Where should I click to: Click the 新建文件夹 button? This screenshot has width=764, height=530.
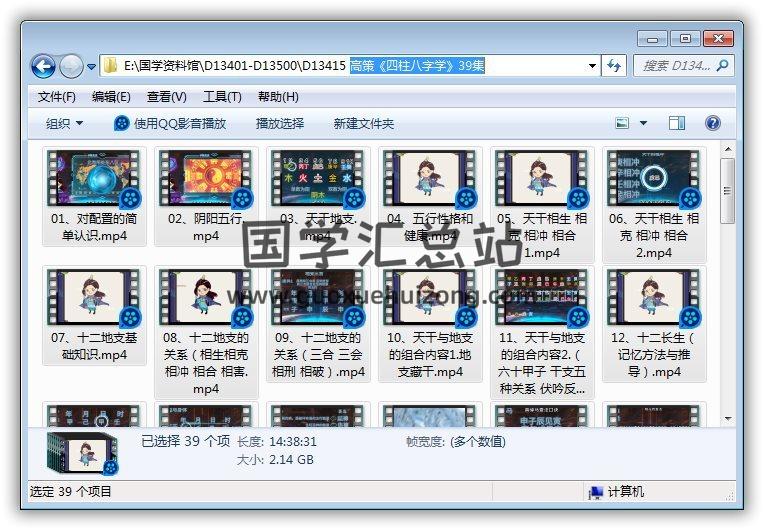click(364, 124)
